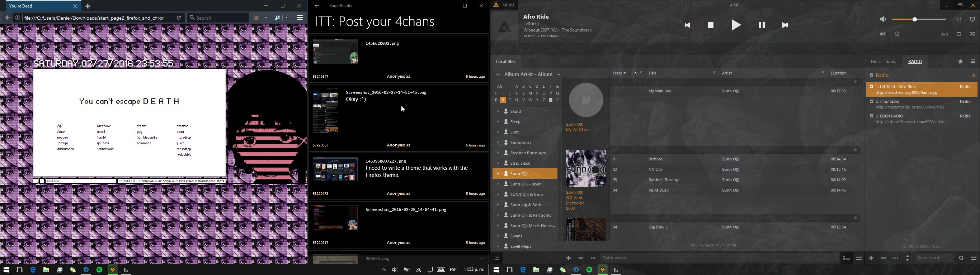Open File Explorer from the right taskbar
The height and width of the screenshot is (275, 980).
pyautogui.click(x=536, y=270)
